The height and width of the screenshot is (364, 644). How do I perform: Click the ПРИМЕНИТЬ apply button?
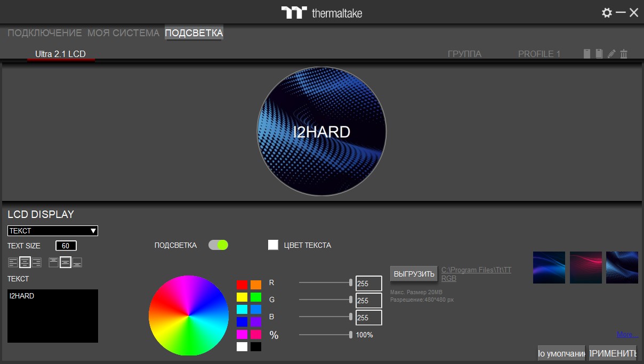[x=613, y=353]
